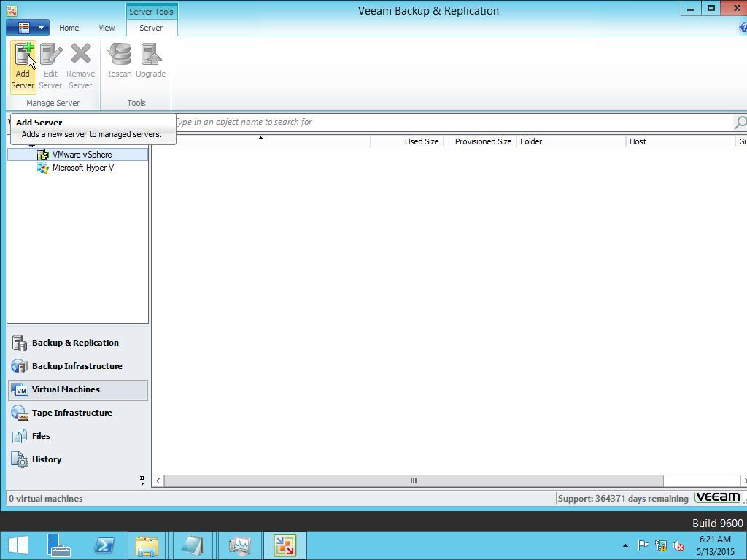
Task: Sort by the Folder column header
Action: (570, 141)
